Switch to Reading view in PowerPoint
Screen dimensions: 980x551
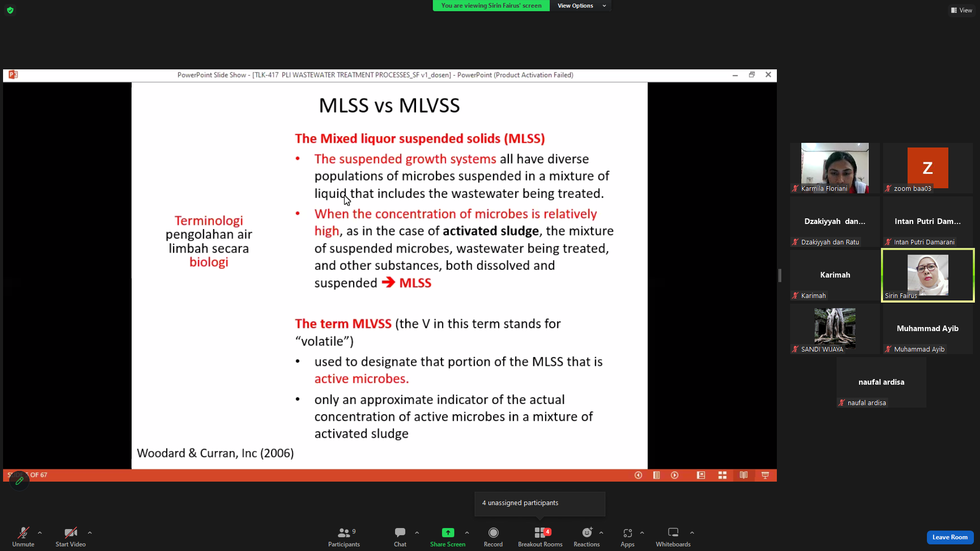tap(744, 475)
